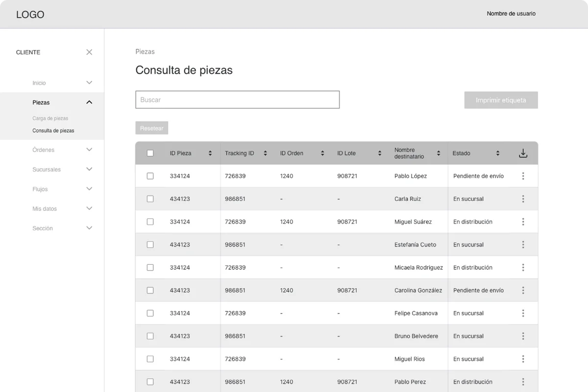Check the row for Bruno Belvedere
This screenshot has width=588, height=392.
[x=150, y=336]
